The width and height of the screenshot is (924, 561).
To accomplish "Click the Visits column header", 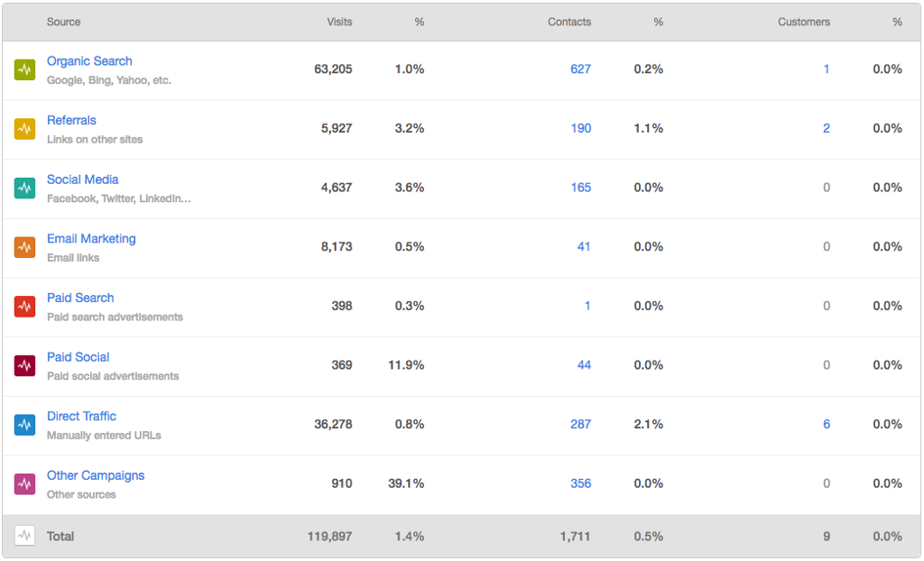I will point(339,22).
